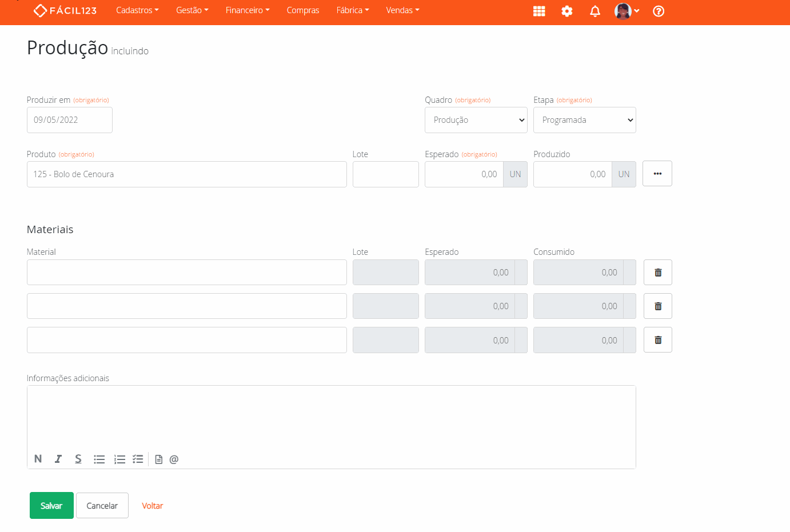Insert bulleted list
The image size is (790, 532).
click(x=99, y=459)
